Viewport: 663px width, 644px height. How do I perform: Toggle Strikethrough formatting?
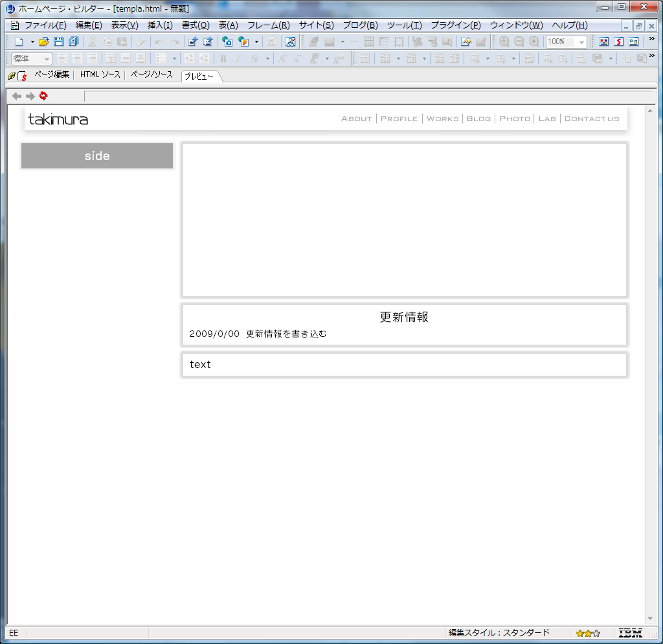pos(254,58)
